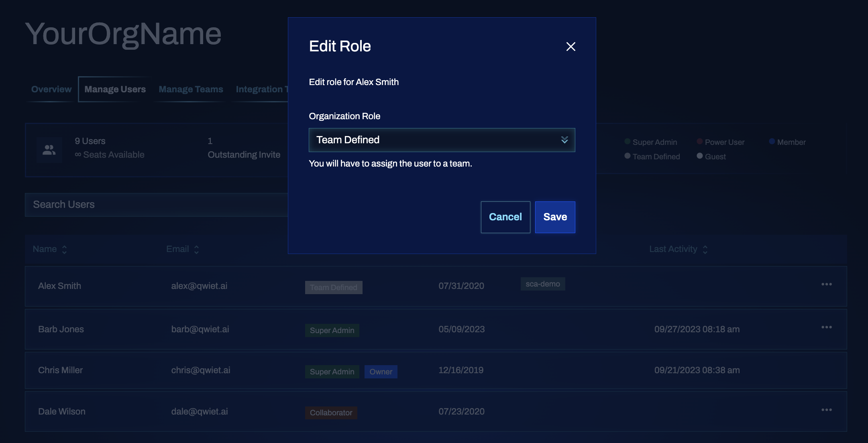868x443 pixels.
Task: Select the Alex Smith name cell
Action: [59, 286]
